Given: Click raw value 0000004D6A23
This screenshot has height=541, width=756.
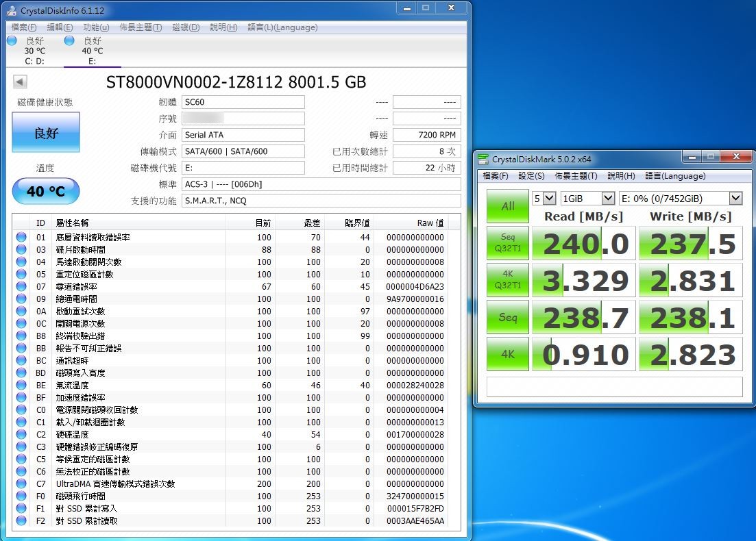Looking at the screenshot, I should coord(415,287).
